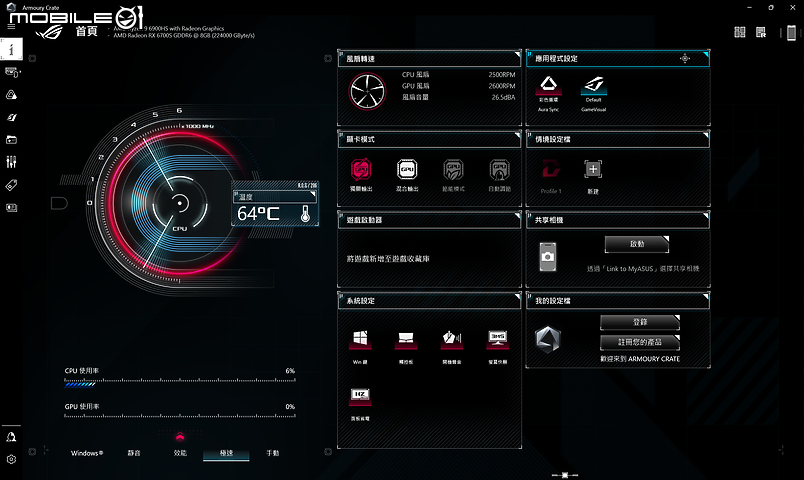804x480 pixels.
Task: Click the app configuration target settings icon
Action: tap(685, 58)
